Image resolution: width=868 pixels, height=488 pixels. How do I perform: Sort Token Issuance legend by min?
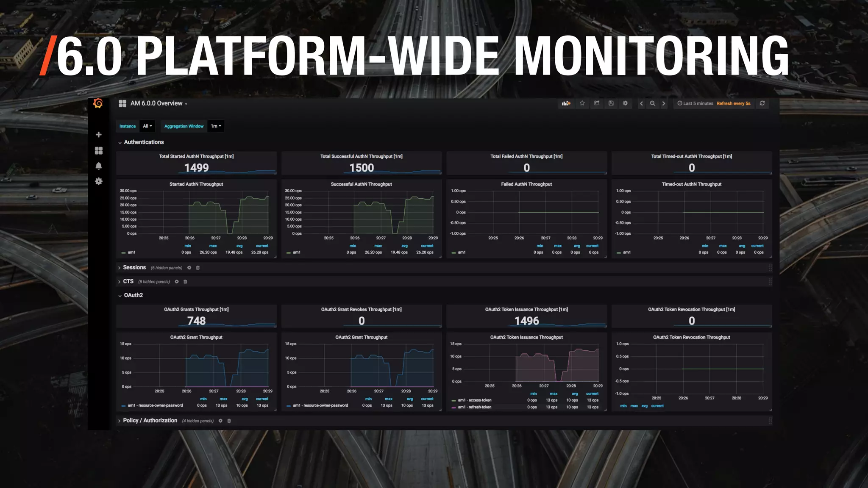(533, 394)
